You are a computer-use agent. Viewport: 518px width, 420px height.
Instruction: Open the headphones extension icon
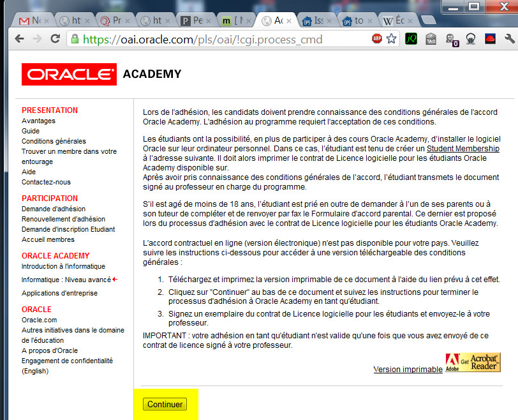point(470,39)
